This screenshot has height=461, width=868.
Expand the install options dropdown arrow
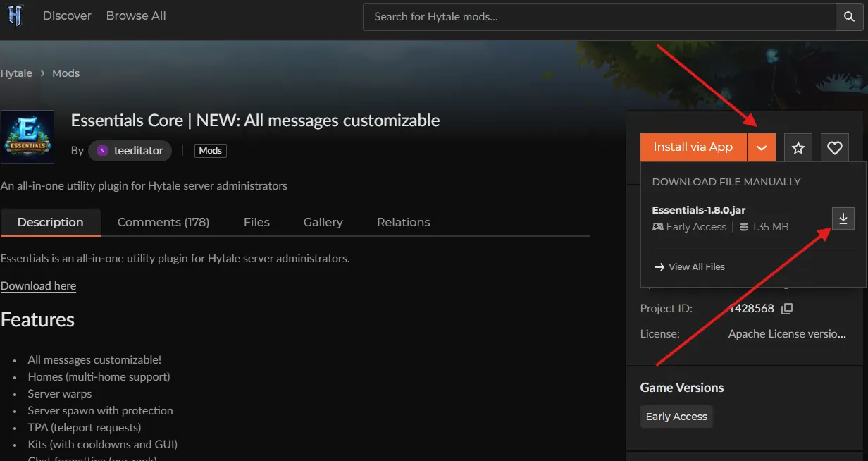coord(761,147)
